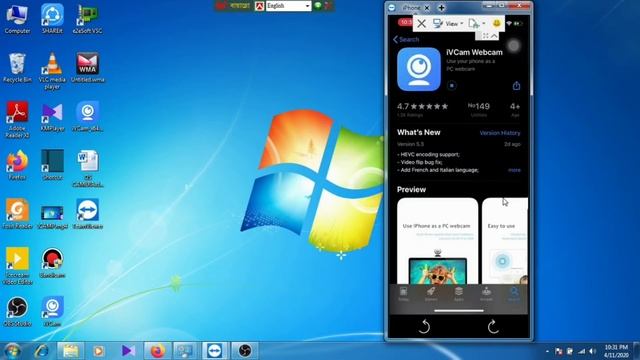Select the iVCam installer desktop icon
This screenshot has width=640, height=360.
coord(87,116)
